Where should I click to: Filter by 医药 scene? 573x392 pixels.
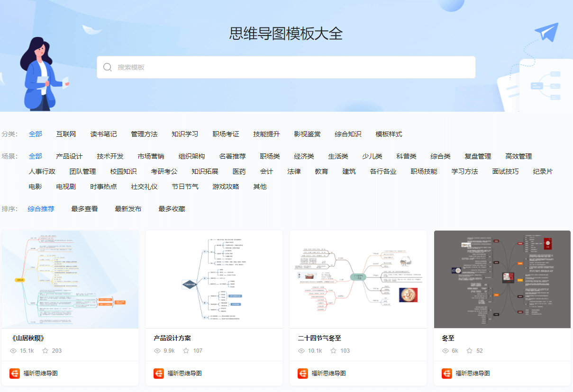pos(239,171)
